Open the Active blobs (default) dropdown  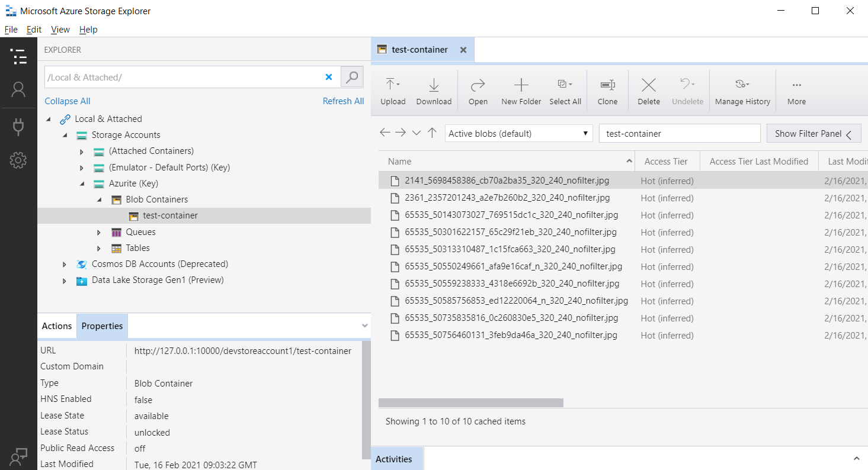coord(518,134)
